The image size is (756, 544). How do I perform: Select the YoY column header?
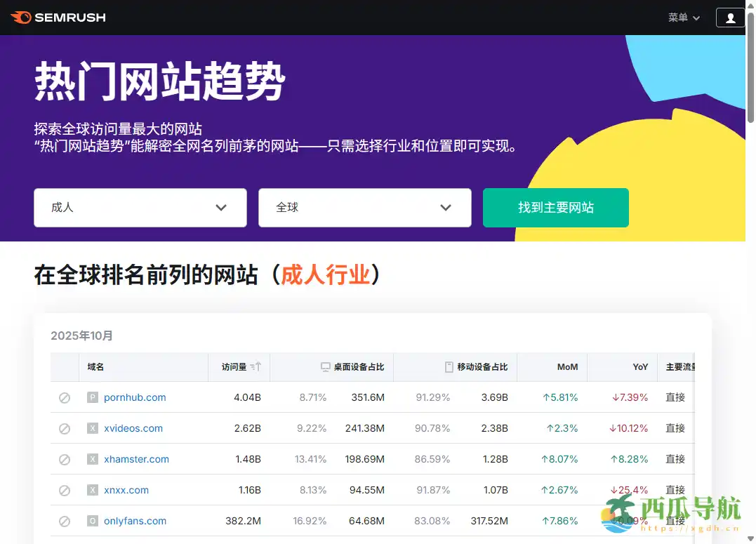coord(640,366)
